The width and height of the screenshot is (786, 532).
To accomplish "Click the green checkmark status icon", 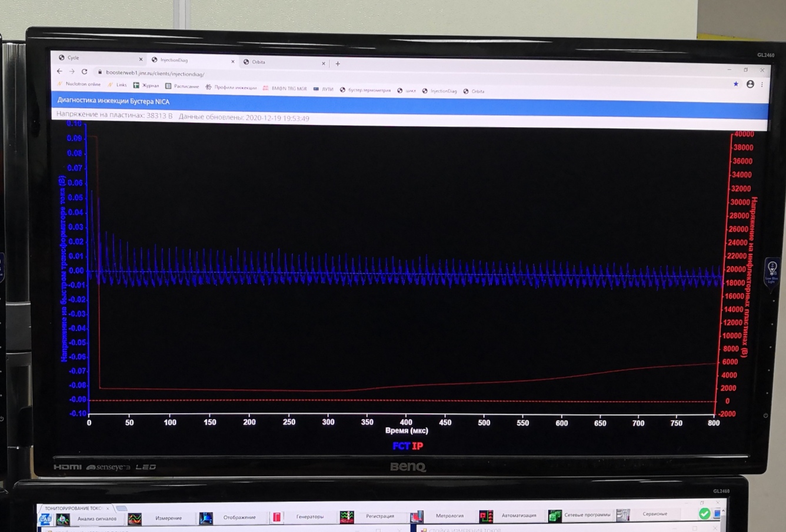I will 704,514.
